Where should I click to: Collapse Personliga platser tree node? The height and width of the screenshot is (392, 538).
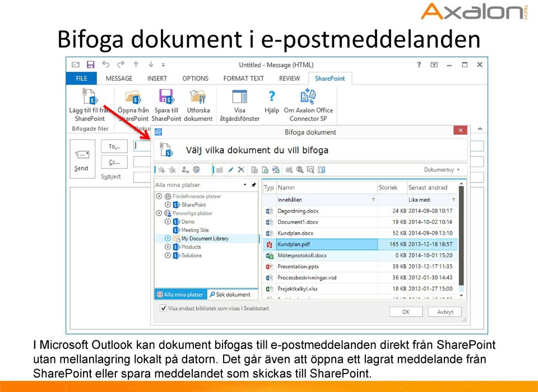point(159,213)
